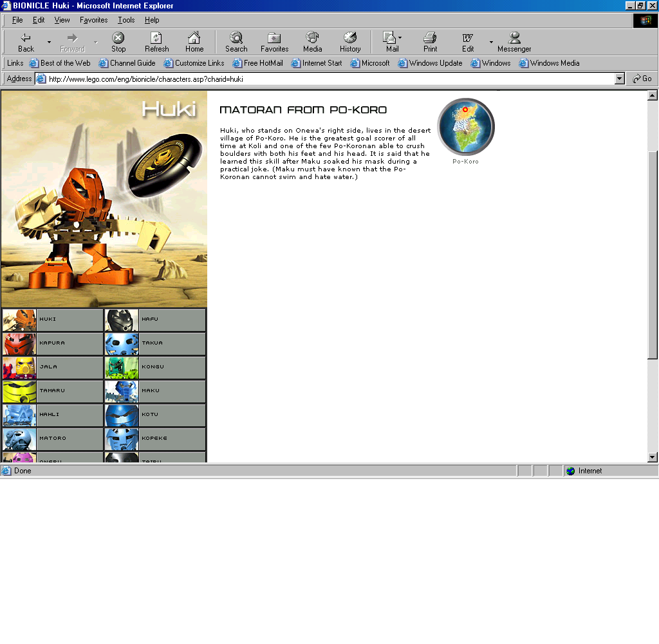Screen dimensions: 659x644
Task: Click the Huki kolhii stone image
Action: [x=165, y=165]
